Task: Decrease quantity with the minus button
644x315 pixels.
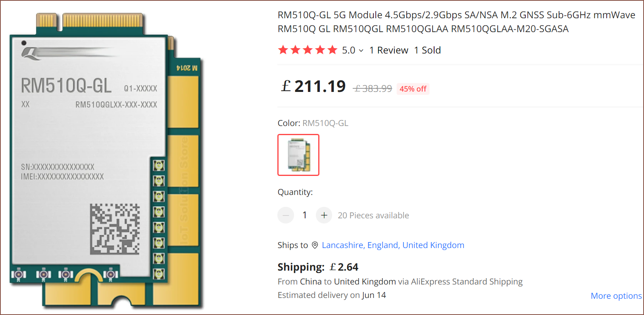Action: [x=286, y=215]
